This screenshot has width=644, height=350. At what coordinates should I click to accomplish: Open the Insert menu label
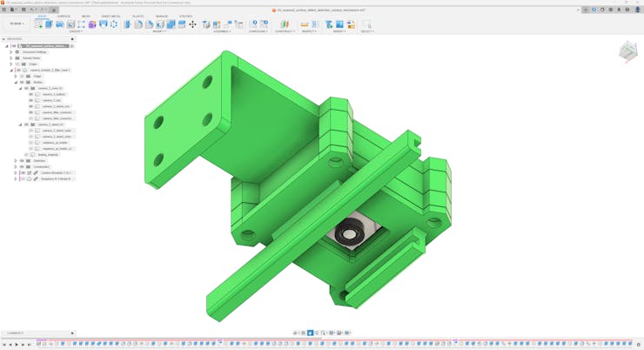[339, 31]
